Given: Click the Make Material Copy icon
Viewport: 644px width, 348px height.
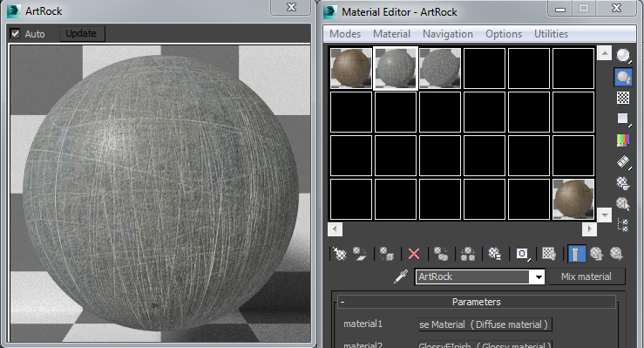Looking at the screenshot, I should click(441, 254).
